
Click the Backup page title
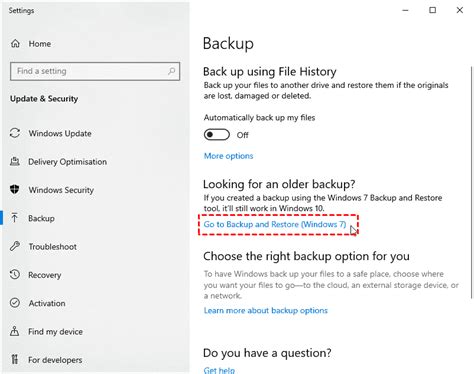pos(228,44)
